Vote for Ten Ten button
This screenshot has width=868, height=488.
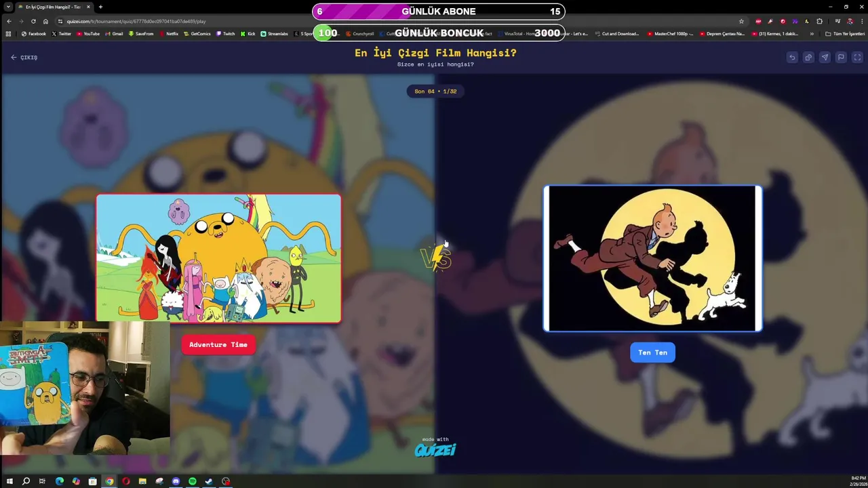[652, 352]
